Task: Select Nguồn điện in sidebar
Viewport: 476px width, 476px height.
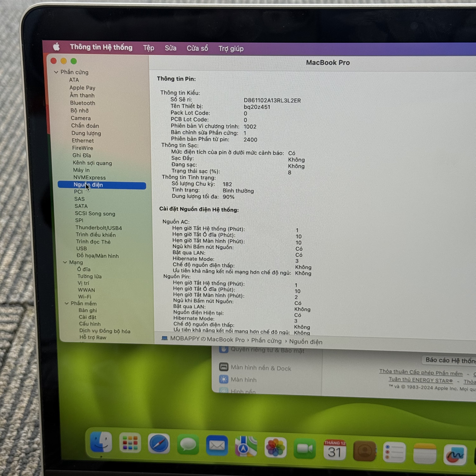Action: click(102, 185)
